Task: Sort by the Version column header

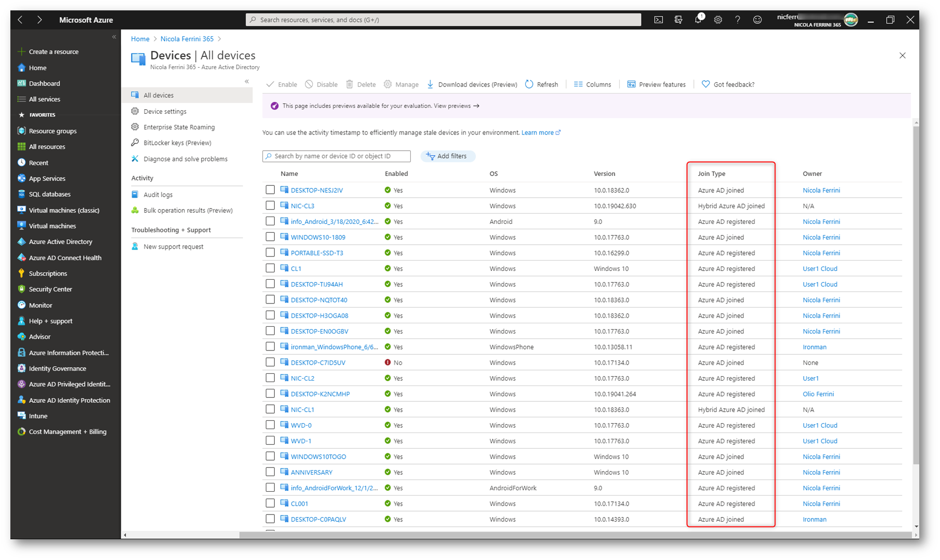Action: point(604,174)
